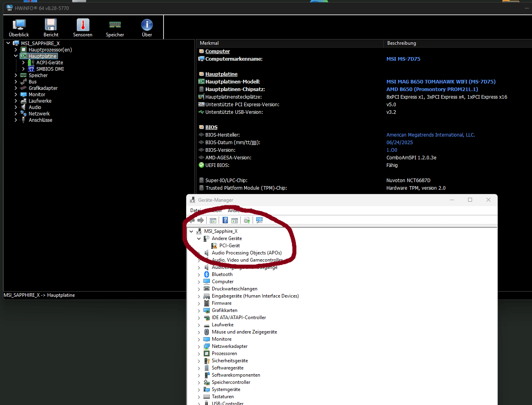Collapse the MSI_SAPPHIRE_X root node in HWiNFO
This screenshot has width=532, height=405.
tap(8, 43)
